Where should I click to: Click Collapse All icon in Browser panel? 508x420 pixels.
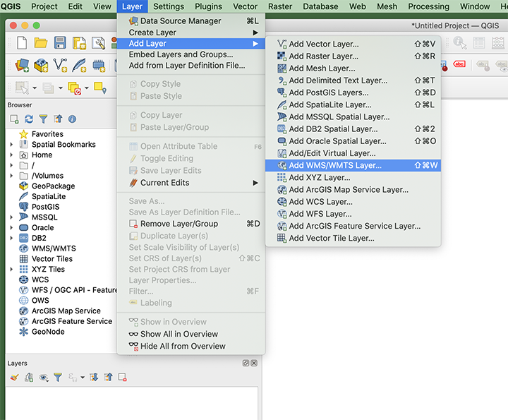[x=58, y=119]
